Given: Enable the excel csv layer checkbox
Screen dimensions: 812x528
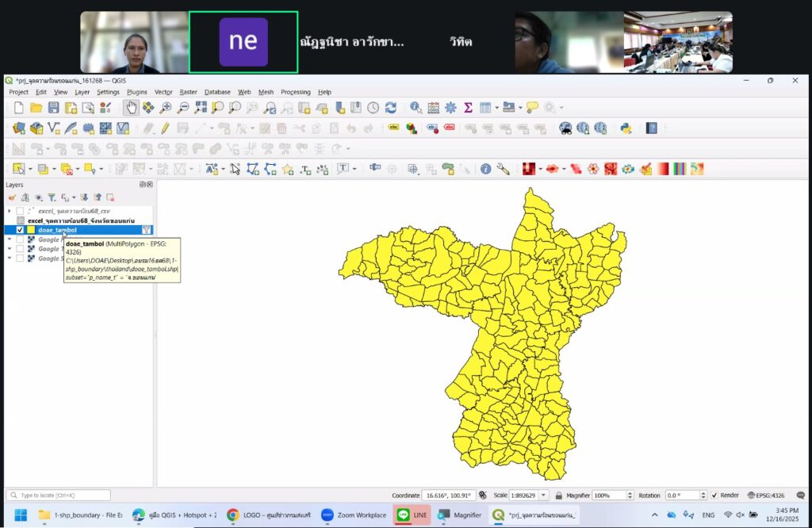Looking at the screenshot, I should [20, 211].
